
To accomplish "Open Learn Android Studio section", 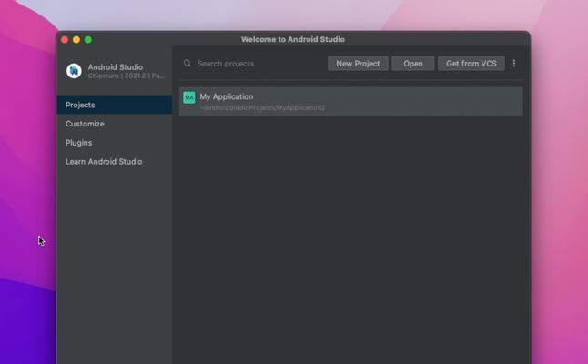I will [x=115, y=162].
